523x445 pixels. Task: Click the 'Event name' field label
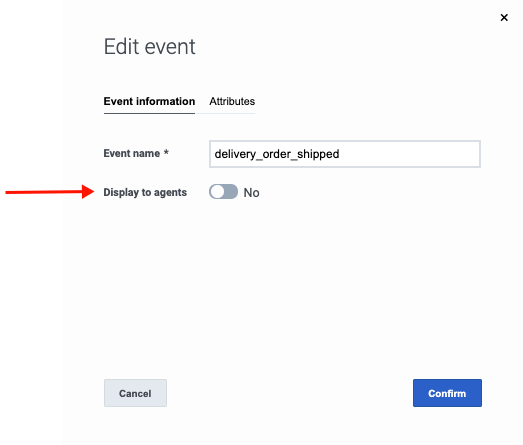[132, 153]
